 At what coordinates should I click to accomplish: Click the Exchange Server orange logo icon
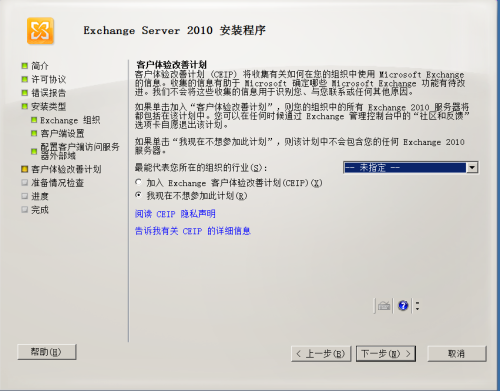[x=40, y=31]
